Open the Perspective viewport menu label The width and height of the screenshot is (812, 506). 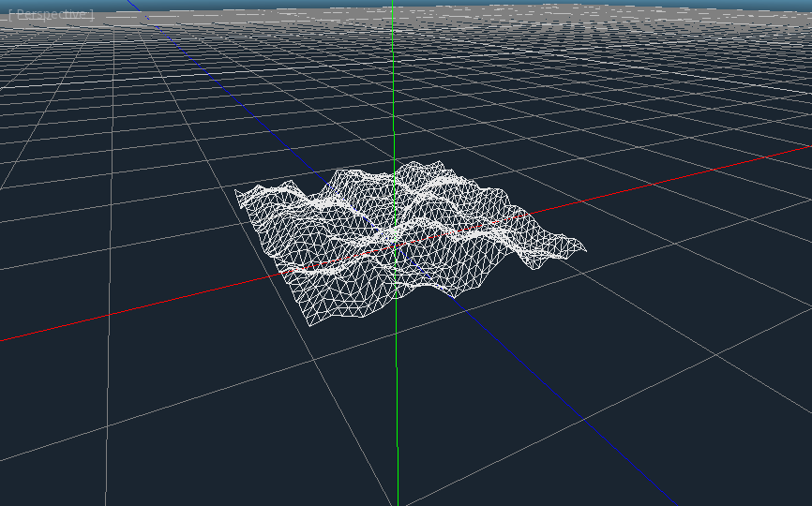52,14
